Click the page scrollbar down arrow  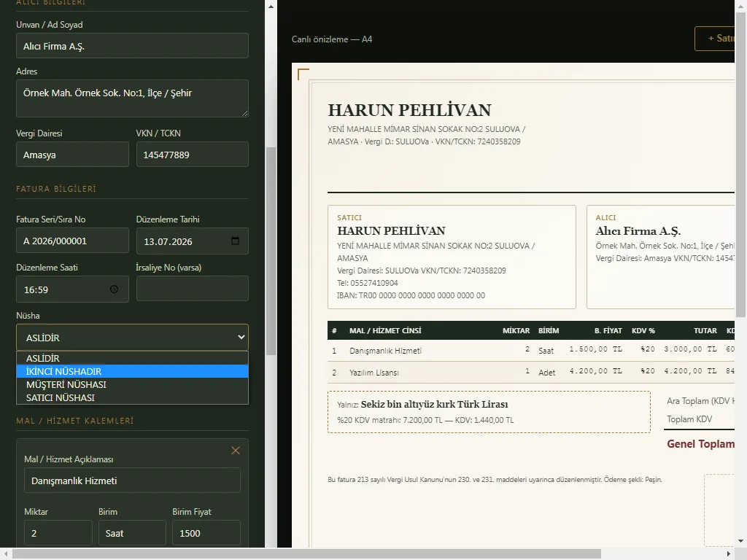tap(741, 542)
